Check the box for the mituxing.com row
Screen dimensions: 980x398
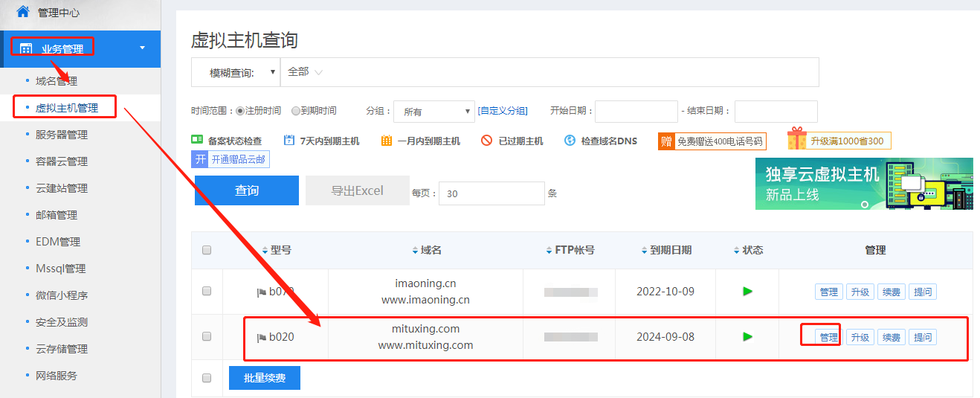point(207,336)
